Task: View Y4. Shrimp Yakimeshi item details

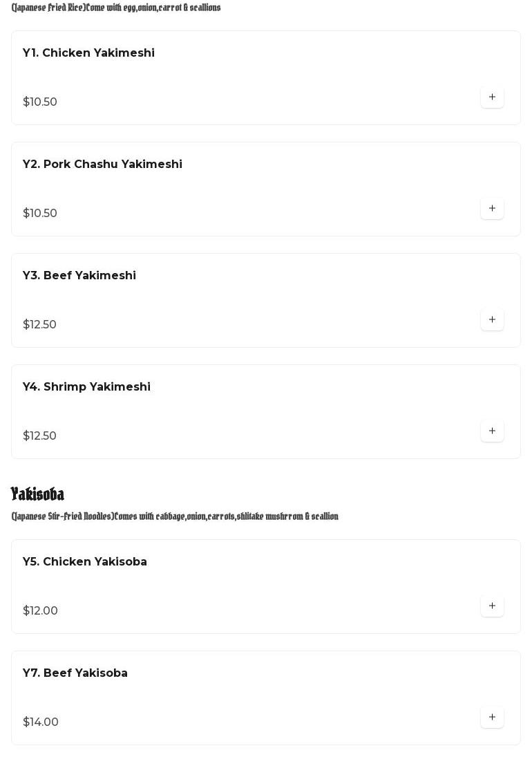Action: pyautogui.click(x=86, y=387)
